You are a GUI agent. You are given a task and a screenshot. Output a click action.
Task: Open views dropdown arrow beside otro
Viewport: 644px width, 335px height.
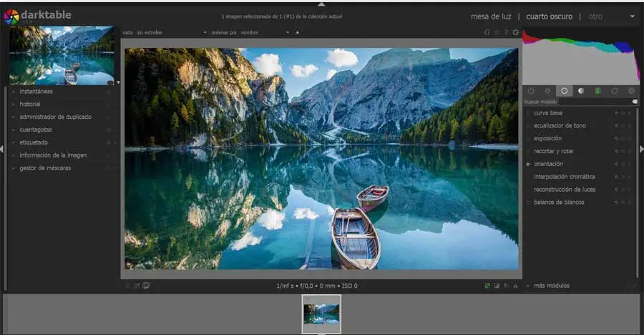click(x=633, y=16)
